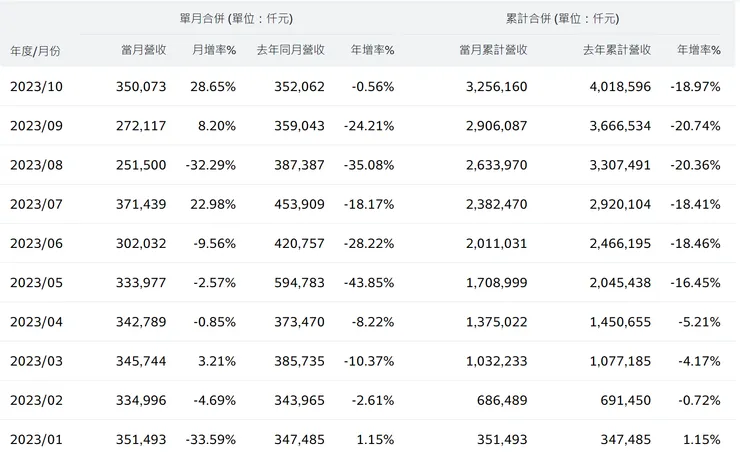Click the 2023/10 row date cell
Screen dimensions: 740x458
(x=36, y=87)
